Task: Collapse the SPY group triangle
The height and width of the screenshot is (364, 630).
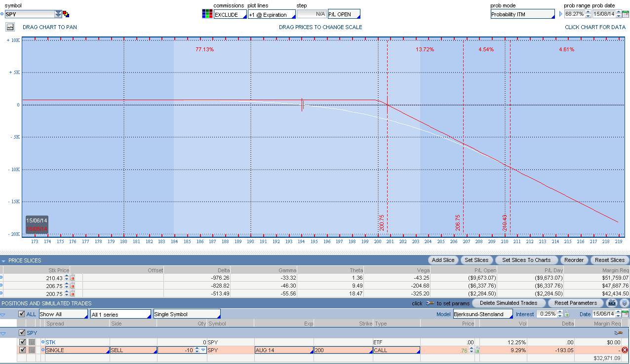Action: 4,333
